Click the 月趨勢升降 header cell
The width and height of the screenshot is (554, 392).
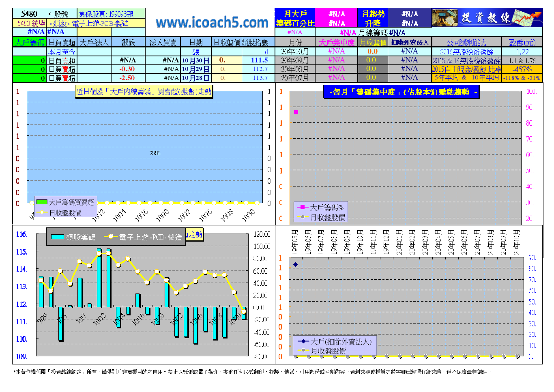(x=373, y=18)
